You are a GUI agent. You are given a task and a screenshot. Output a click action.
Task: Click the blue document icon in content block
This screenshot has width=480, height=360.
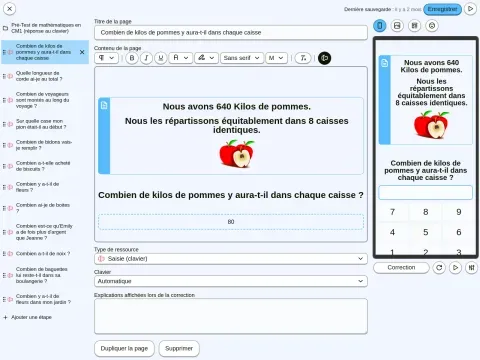tap(104, 105)
